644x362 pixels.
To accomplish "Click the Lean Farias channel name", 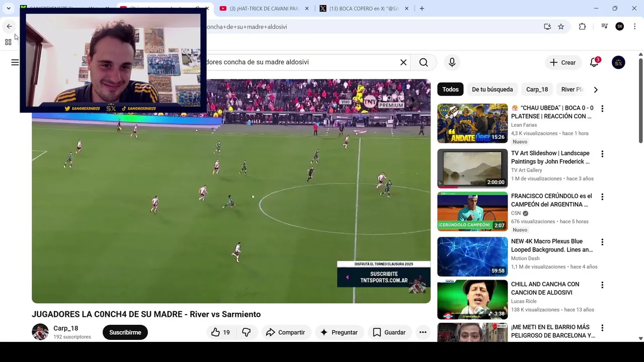I will point(524,125).
